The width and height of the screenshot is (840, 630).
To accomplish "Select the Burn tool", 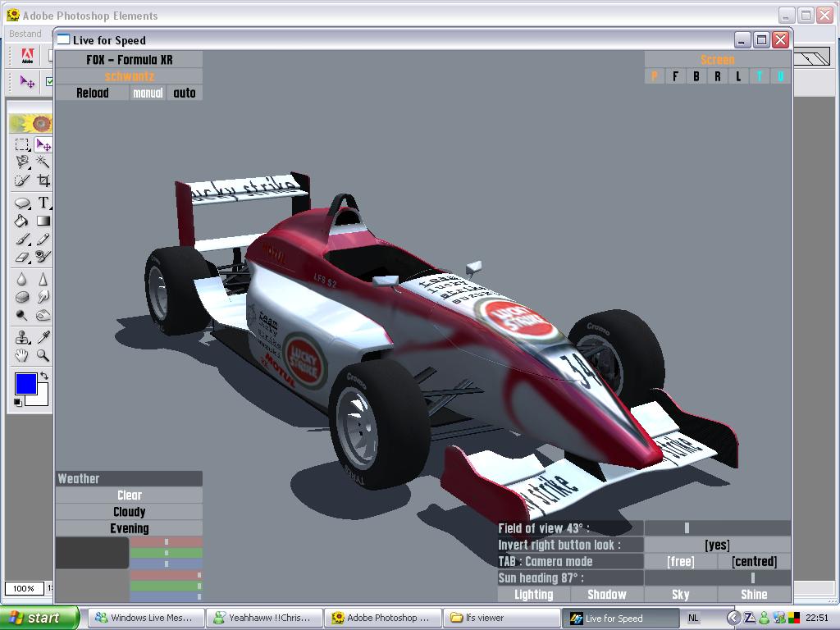I will click(43, 315).
